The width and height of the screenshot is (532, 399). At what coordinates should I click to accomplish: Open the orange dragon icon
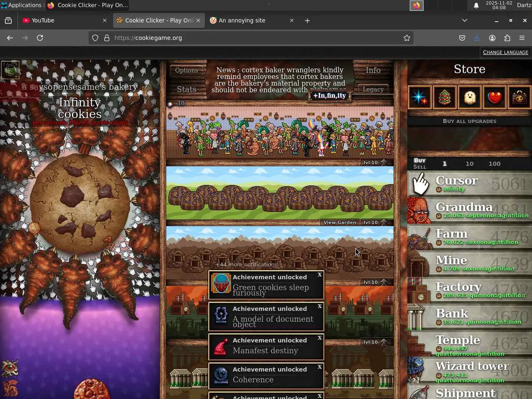tap(11, 388)
